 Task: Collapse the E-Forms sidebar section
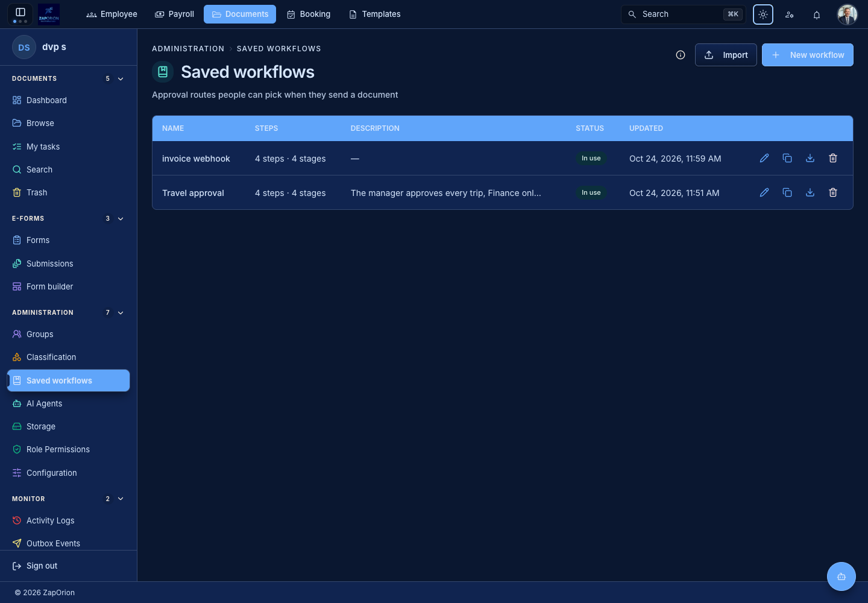[121, 219]
